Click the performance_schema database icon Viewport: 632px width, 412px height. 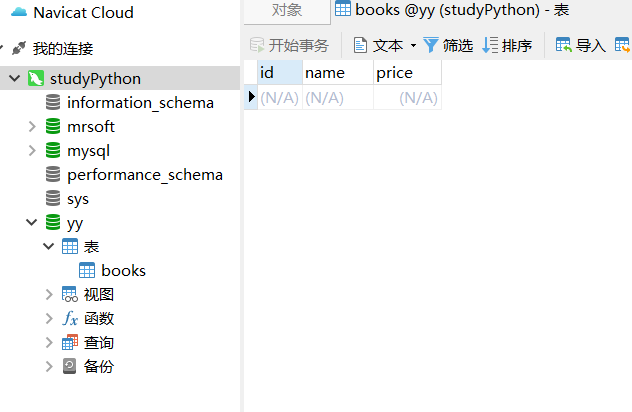(x=53, y=174)
